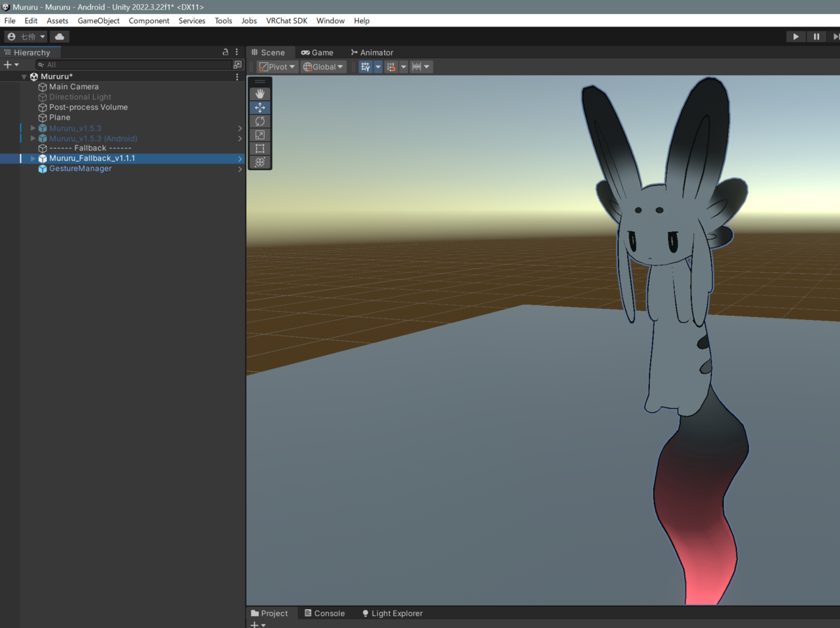Open the VRChat SDK menu

pyautogui.click(x=286, y=21)
